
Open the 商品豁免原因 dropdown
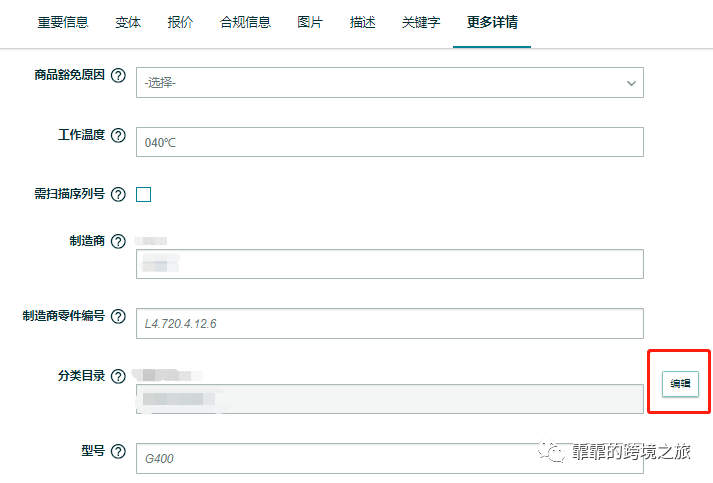[389, 83]
